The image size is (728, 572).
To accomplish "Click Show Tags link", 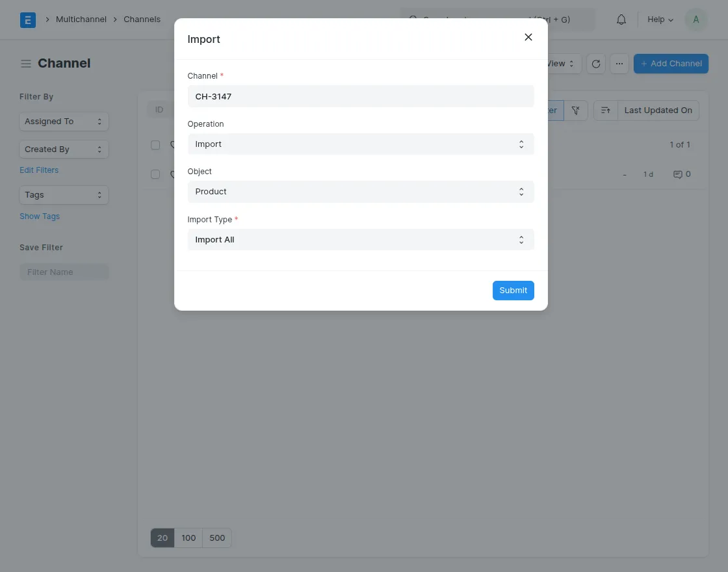I will pyautogui.click(x=40, y=216).
